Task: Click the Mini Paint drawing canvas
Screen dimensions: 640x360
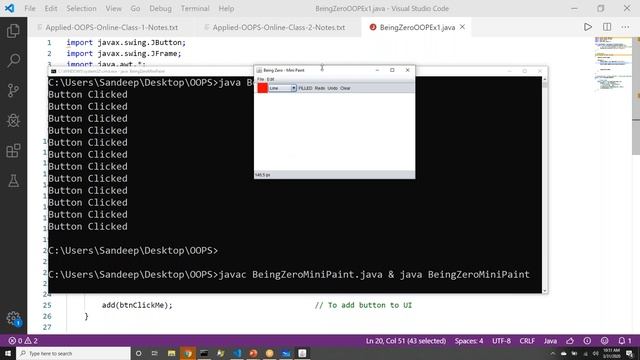Action: [334, 132]
